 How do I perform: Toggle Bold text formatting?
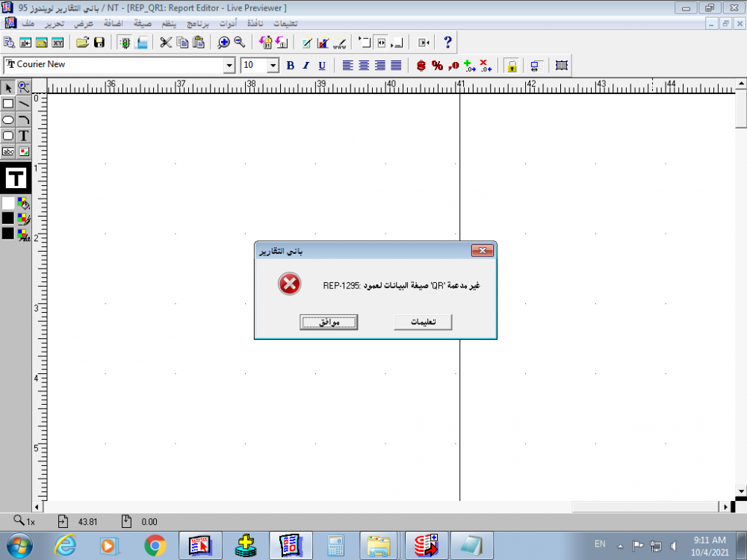[x=290, y=65]
